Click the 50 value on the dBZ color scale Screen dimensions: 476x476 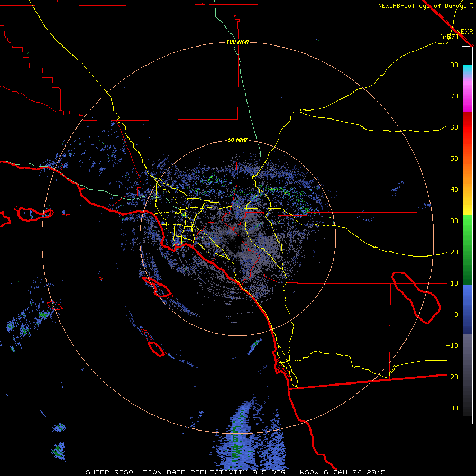click(454, 159)
